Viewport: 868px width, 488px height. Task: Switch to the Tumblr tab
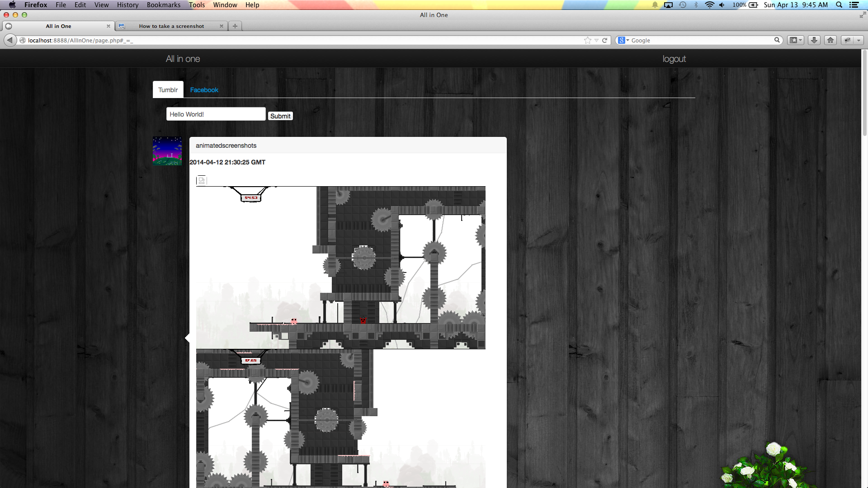(168, 90)
